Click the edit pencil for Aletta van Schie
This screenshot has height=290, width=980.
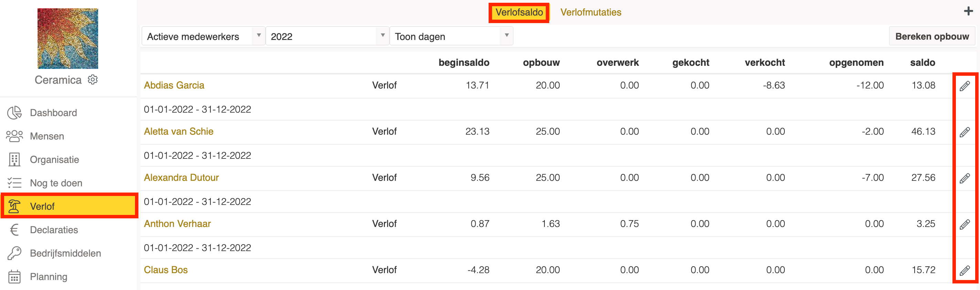coord(965,132)
